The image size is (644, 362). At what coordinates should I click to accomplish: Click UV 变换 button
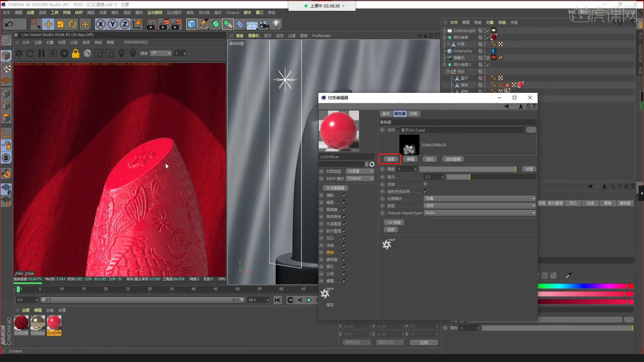click(394, 223)
